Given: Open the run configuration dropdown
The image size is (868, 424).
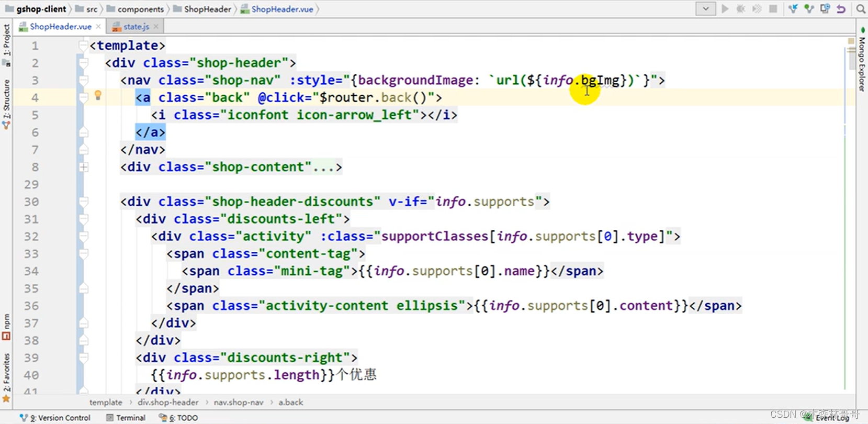Looking at the screenshot, I should pos(705,9).
